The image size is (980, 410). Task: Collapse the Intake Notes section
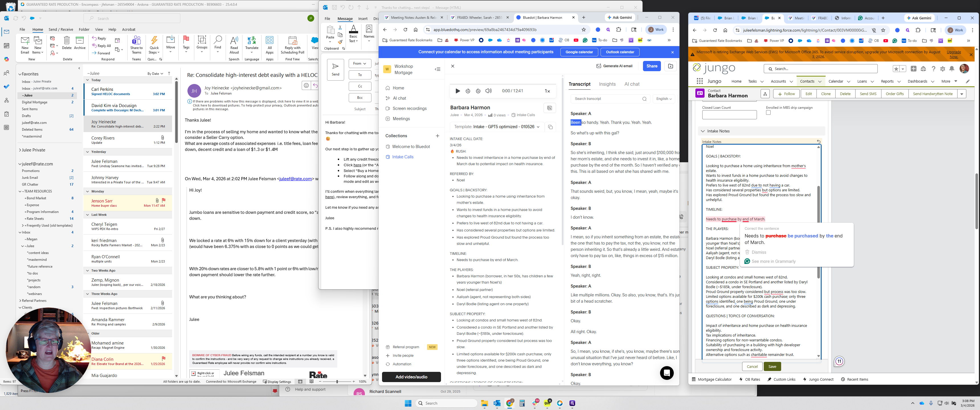coord(703,131)
